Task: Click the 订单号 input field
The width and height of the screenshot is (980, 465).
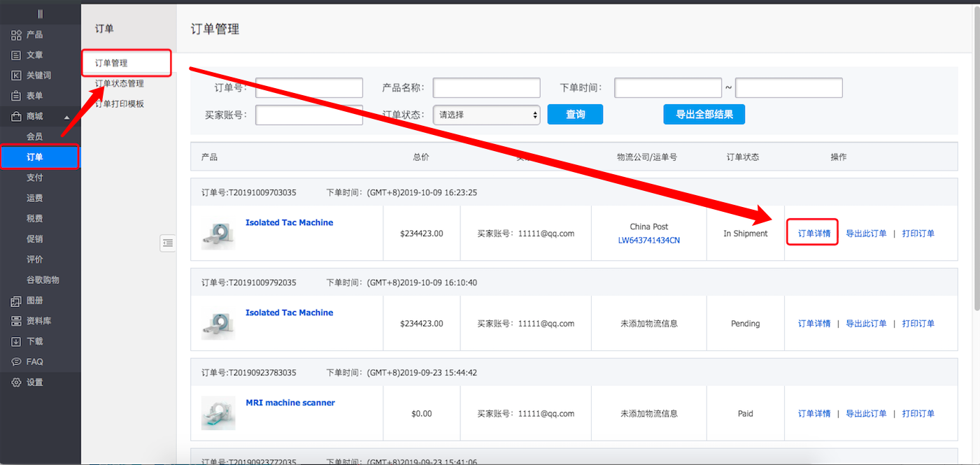Action: pyautogui.click(x=309, y=88)
